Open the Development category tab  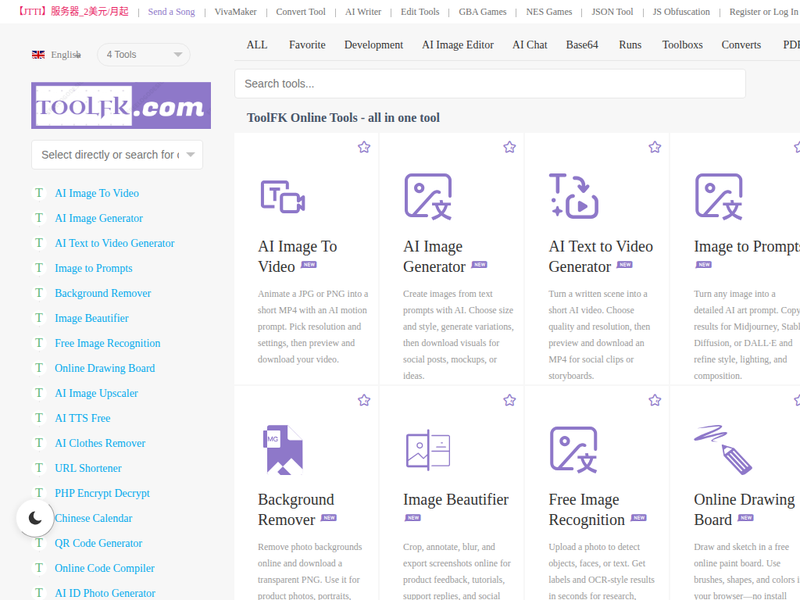[373, 45]
